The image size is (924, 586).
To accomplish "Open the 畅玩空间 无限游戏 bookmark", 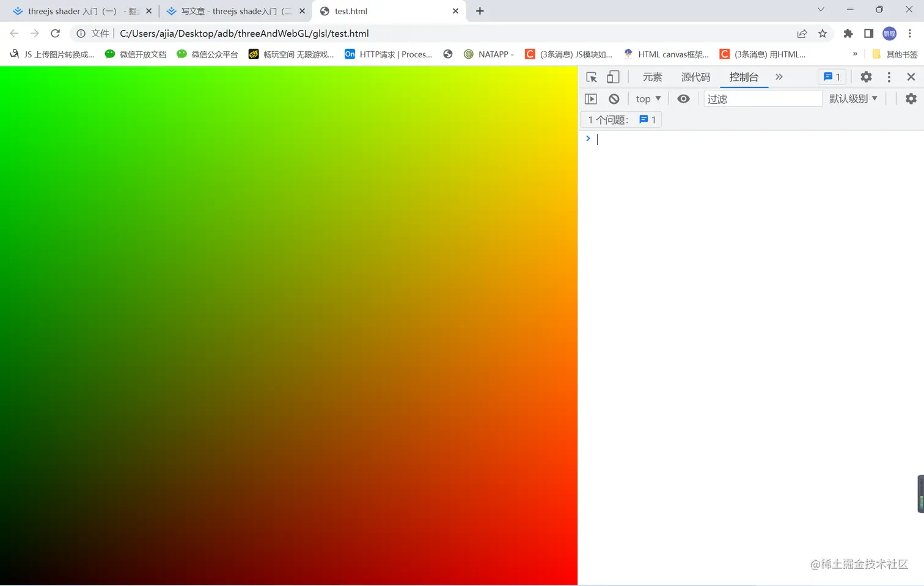I will [291, 54].
